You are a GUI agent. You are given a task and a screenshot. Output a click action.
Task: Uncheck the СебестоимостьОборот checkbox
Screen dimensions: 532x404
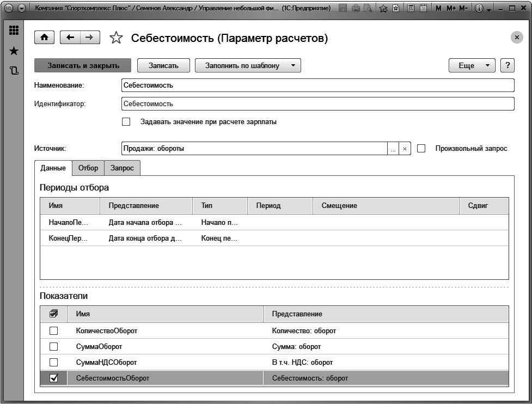[53, 378]
